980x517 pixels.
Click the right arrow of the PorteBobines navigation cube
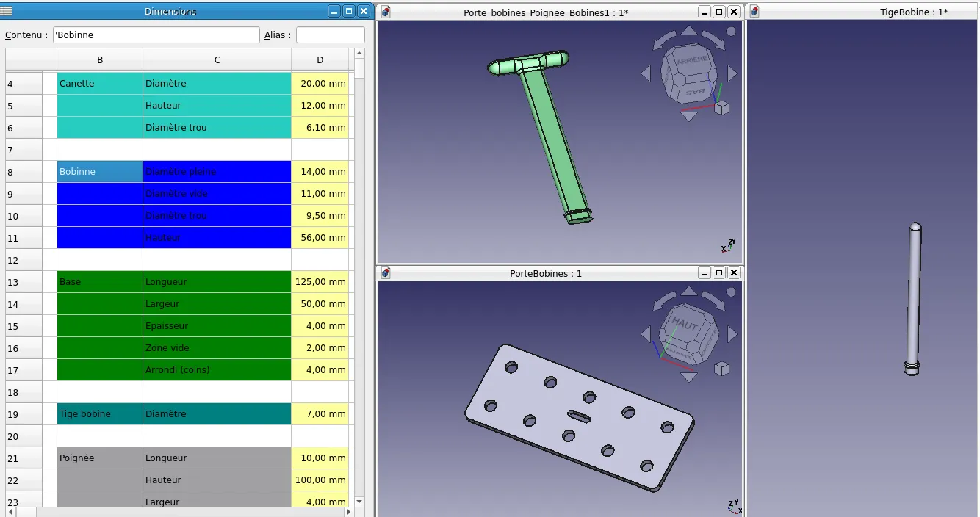pos(732,335)
